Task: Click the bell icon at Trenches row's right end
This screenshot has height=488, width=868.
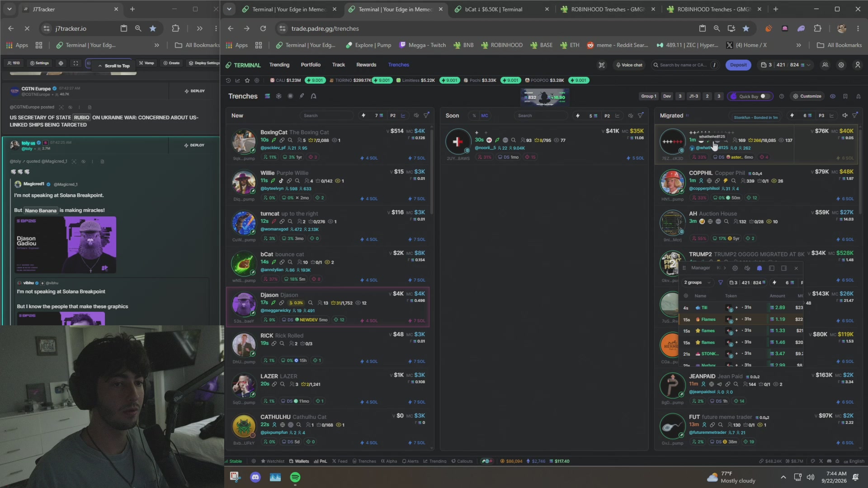Action: [x=859, y=96]
